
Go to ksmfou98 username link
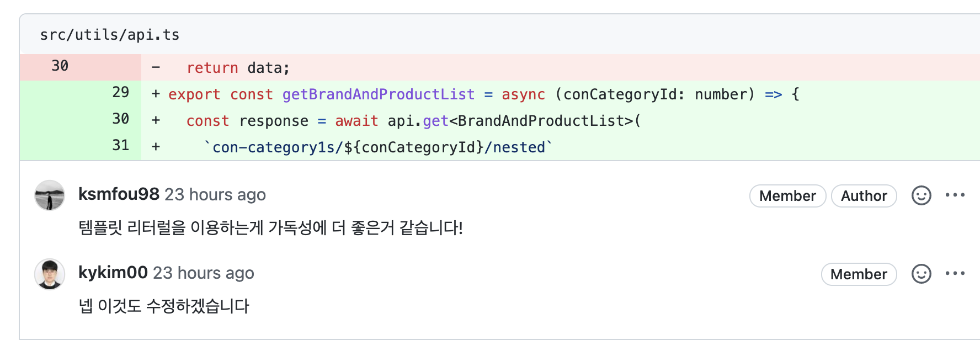119,194
